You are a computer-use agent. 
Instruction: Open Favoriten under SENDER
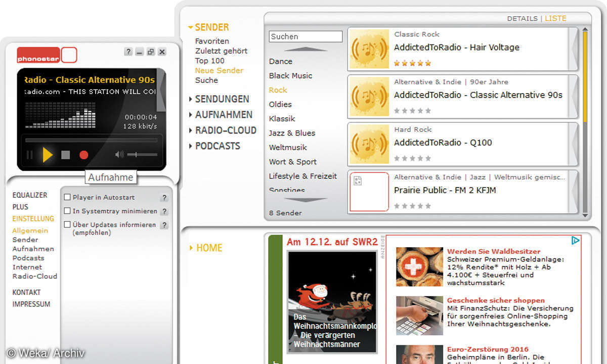[x=212, y=41]
